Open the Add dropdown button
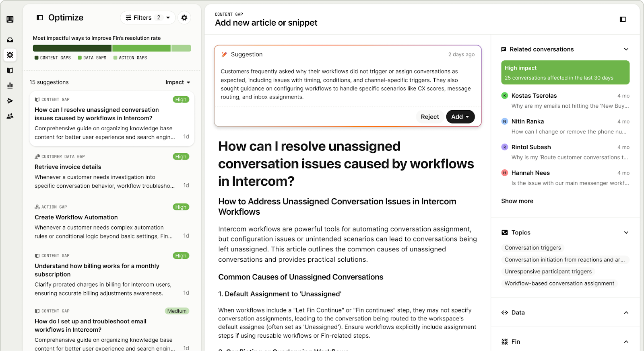 [x=460, y=117]
